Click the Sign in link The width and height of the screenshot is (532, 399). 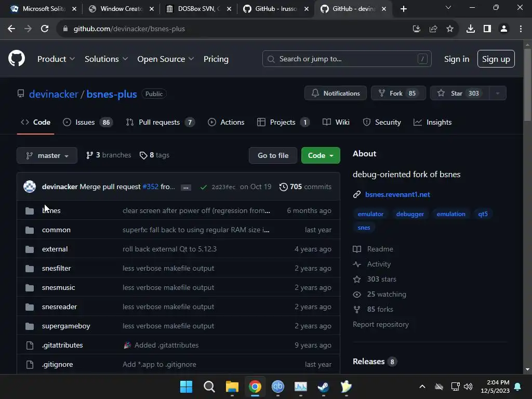coord(457,59)
